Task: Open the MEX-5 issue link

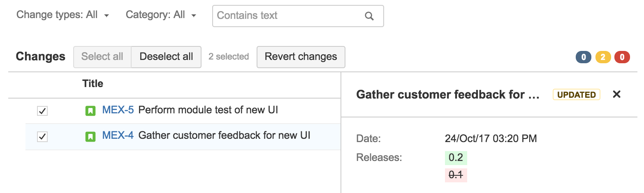Action: (118, 110)
